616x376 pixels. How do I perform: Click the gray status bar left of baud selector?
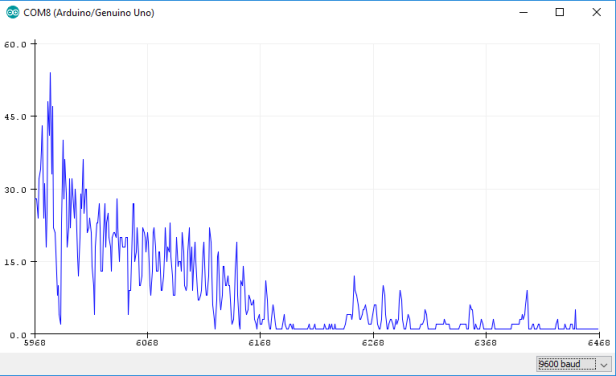click(268, 364)
